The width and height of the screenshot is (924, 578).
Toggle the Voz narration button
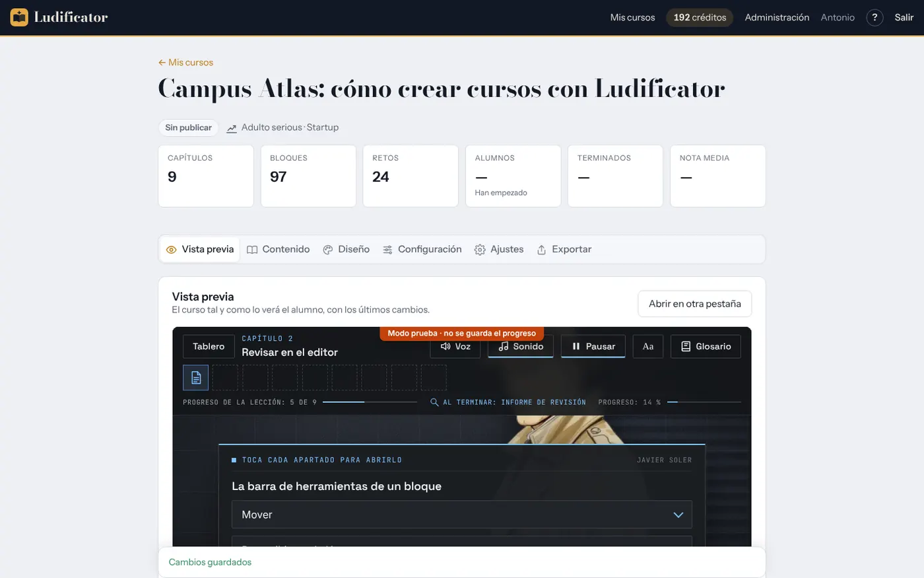(x=455, y=347)
